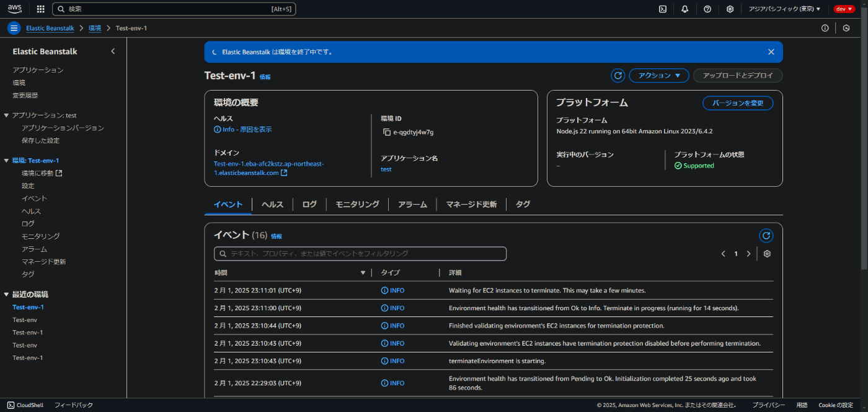Go to Elastic Beanstalk breadcrumb link
Viewport: 868px width, 412px height.
pos(50,29)
